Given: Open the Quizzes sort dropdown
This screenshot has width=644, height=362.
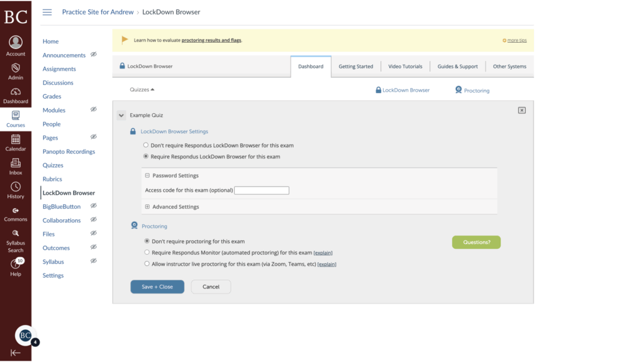Looking at the screenshot, I should coord(141,89).
